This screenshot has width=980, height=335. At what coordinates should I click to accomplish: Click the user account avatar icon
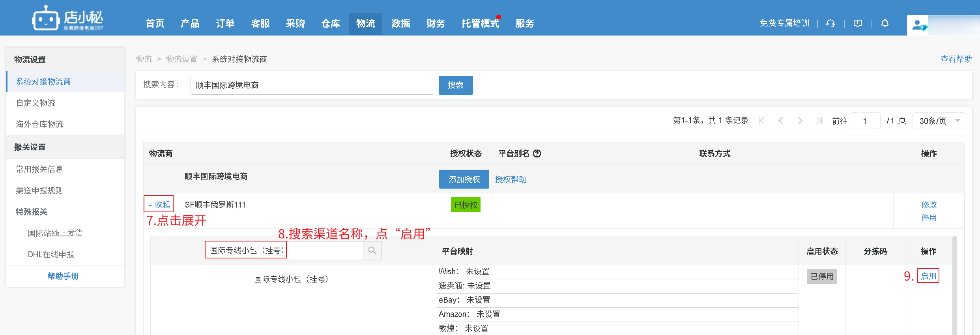918,25
